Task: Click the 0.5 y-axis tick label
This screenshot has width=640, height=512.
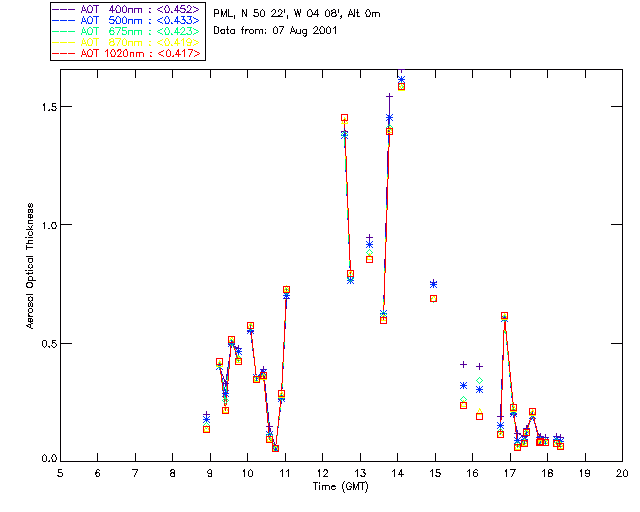Action: [x=49, y=343]
